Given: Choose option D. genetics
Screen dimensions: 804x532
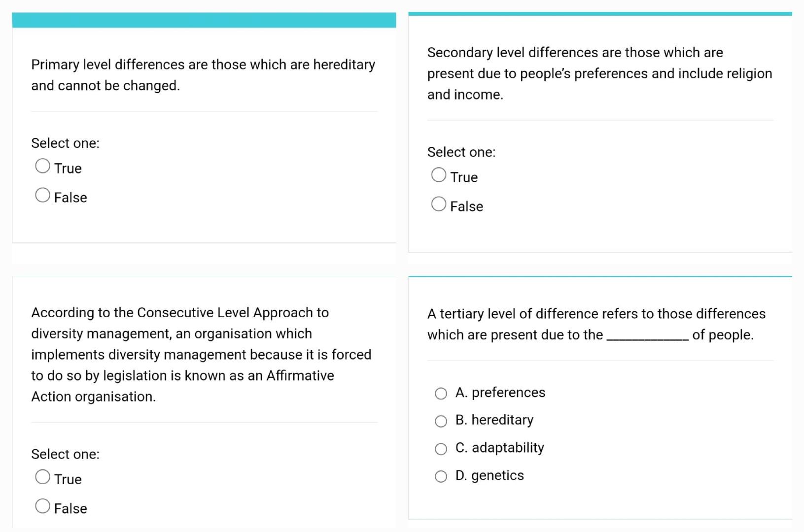Looking at the screenshot, I should [x=440, y=476].
